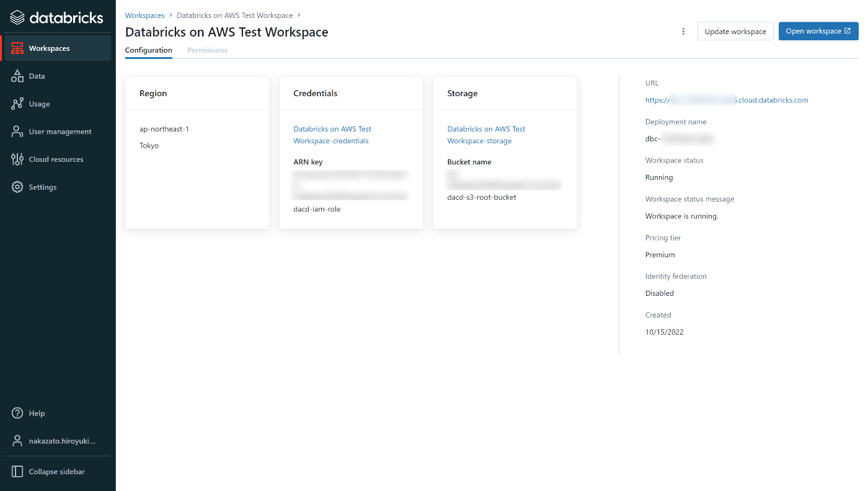Click the Open workspace button
The height and width of the screenshot is (491, 868).
click(818, 31)
